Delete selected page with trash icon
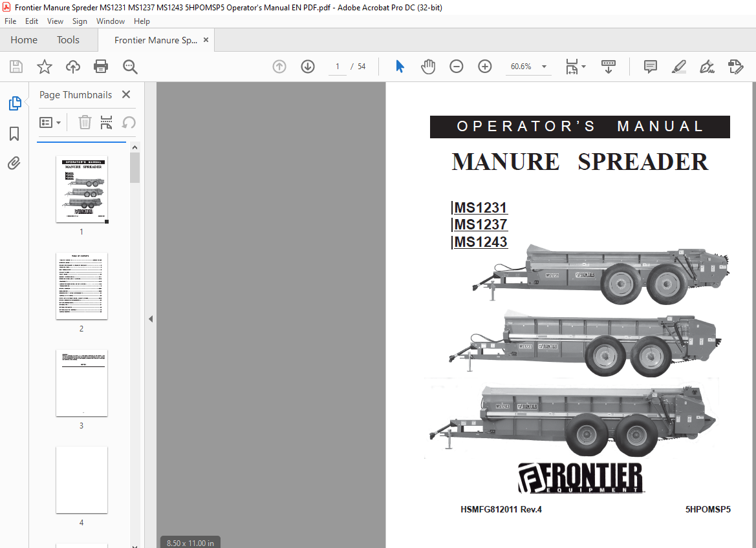Screen dimensions: 756x548 (85, 122)
